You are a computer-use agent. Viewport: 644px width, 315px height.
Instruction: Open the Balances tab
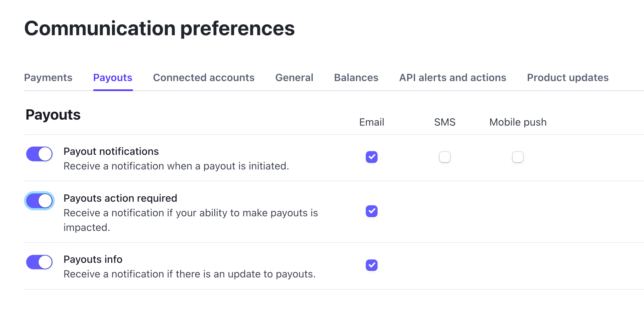point(356,78)
